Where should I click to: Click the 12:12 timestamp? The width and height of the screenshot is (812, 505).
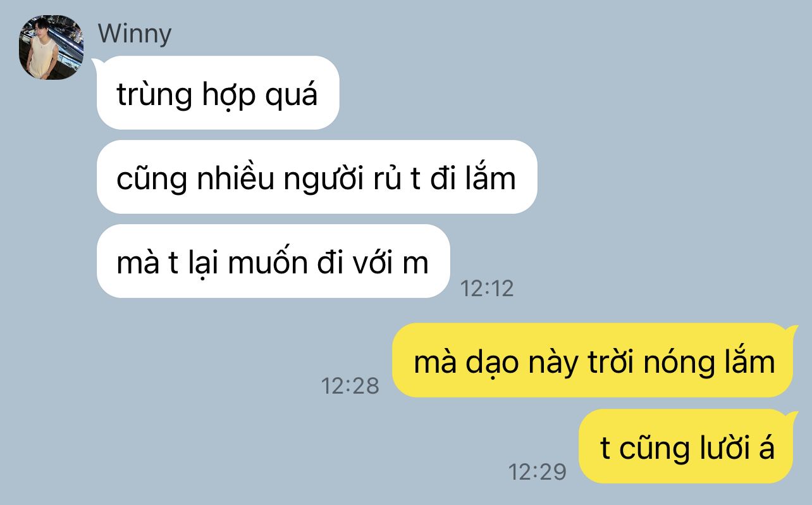(487, 289)
